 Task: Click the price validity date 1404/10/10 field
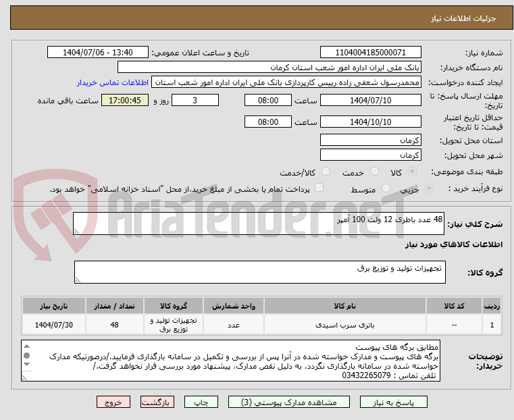coord(370,122)
